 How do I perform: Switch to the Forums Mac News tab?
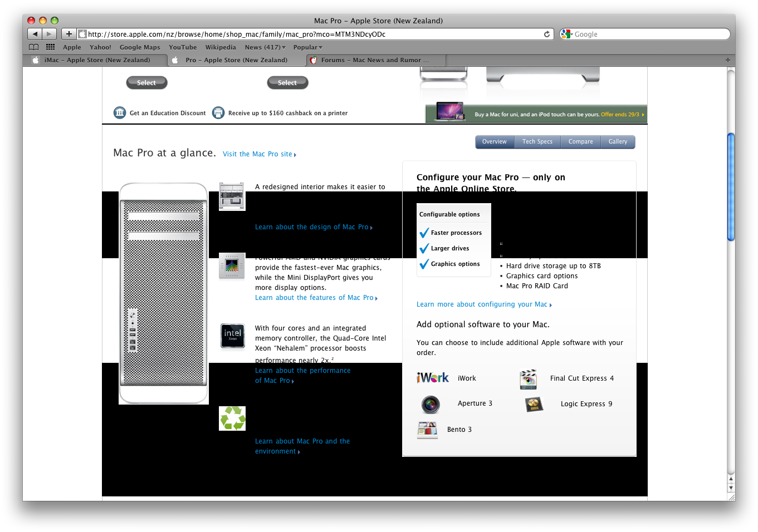tap(376, 60)
